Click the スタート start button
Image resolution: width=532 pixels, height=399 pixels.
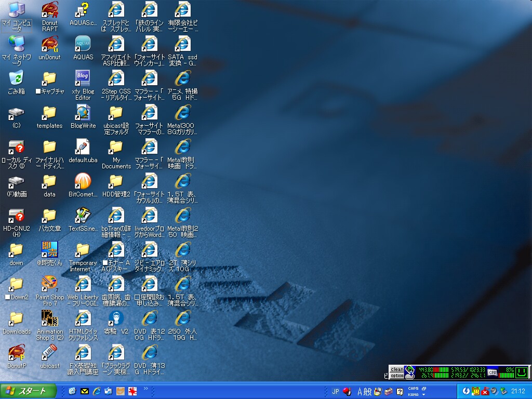pos(29,391)
